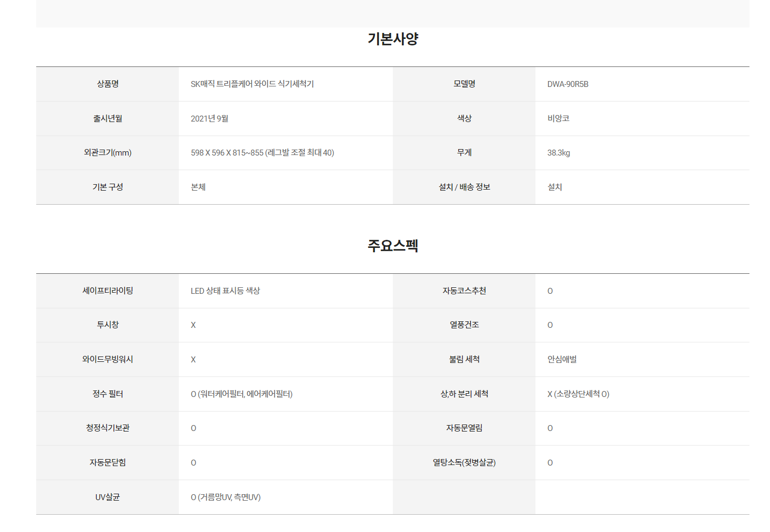Click the 색상 label in specs table

click(x=464, y=118)
